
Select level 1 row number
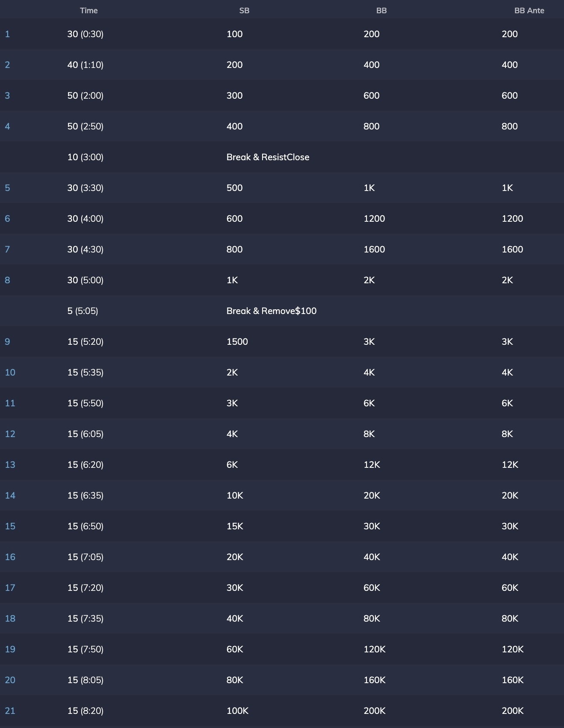coord(7,34)
